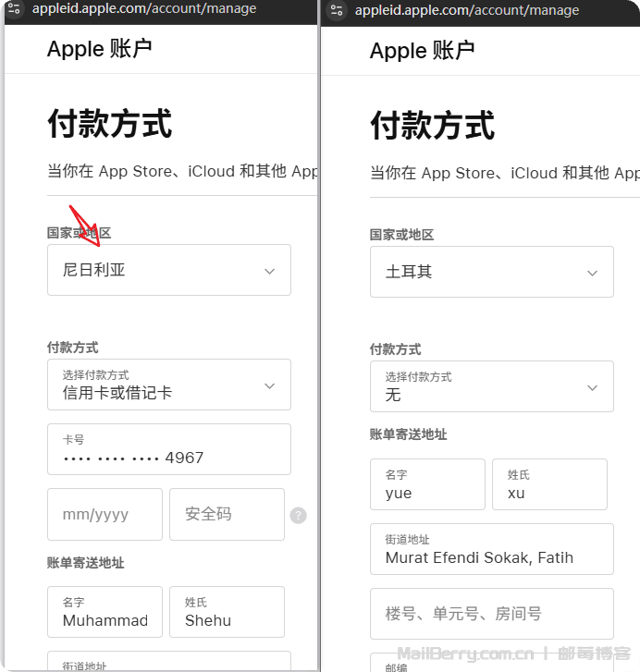This screenshot has height=672, width=640.
Task: Click the street address field Murat Efendi Sokak
Action: pyautogui.click(x=492, y=549)
